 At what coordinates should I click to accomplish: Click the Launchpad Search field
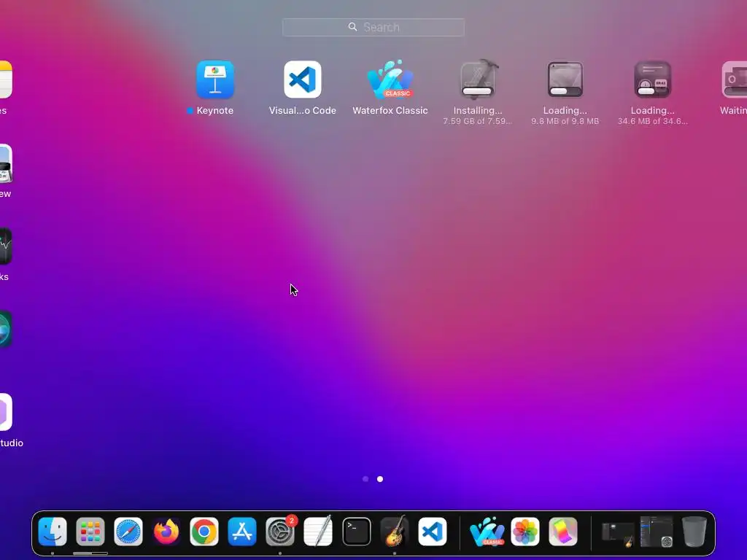click(373, 27)
